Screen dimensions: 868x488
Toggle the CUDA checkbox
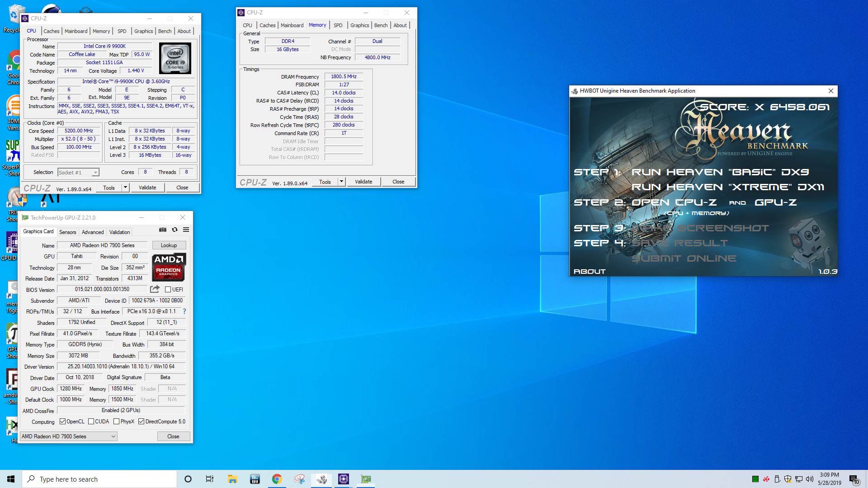(x=91, y=422)
